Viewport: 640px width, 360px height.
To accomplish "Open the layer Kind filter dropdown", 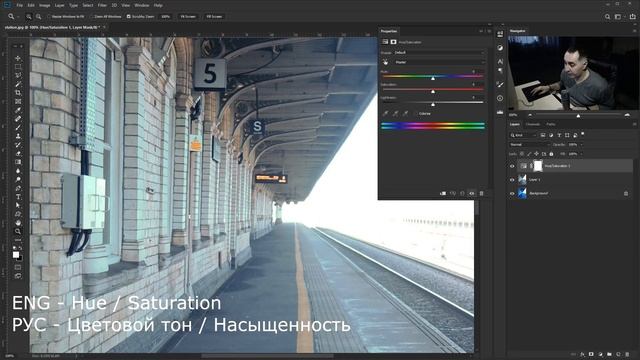I will 523,135.
